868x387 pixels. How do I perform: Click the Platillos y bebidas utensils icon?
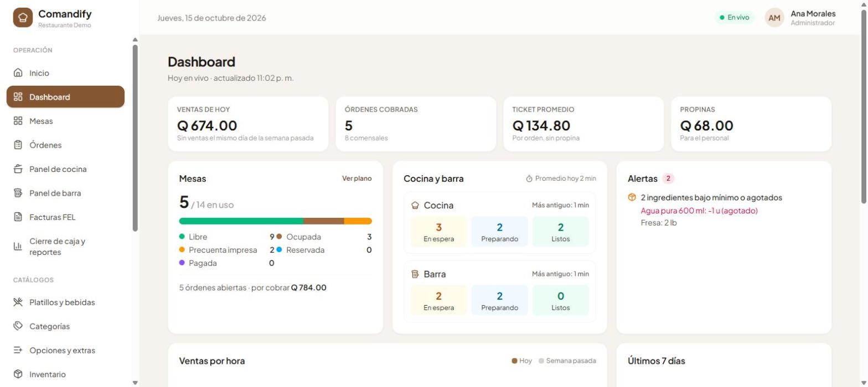[x=18, y=302]
